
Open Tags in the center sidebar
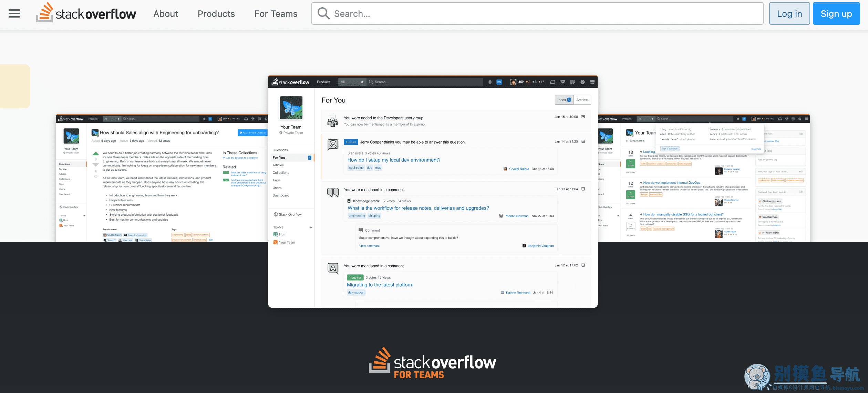point(276,180)
